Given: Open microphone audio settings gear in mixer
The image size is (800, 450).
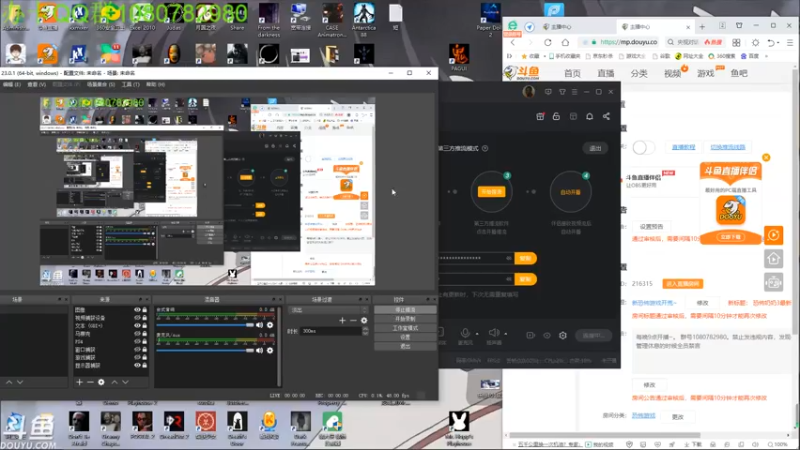Looking at the screenshot, I should click(270, 351).
